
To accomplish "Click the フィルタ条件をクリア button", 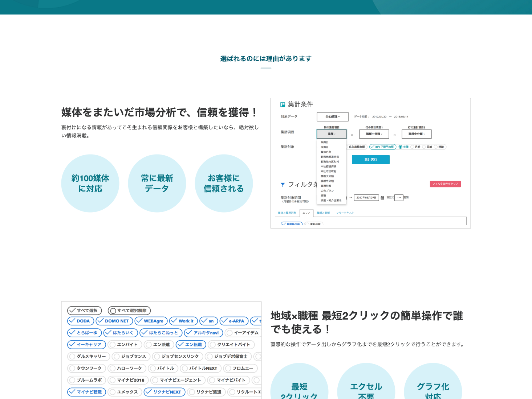I will [445, 184].
